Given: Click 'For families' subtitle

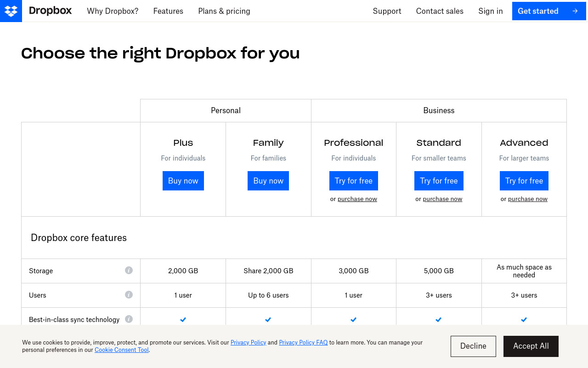Looking at the screenshot, I should 268,158.
